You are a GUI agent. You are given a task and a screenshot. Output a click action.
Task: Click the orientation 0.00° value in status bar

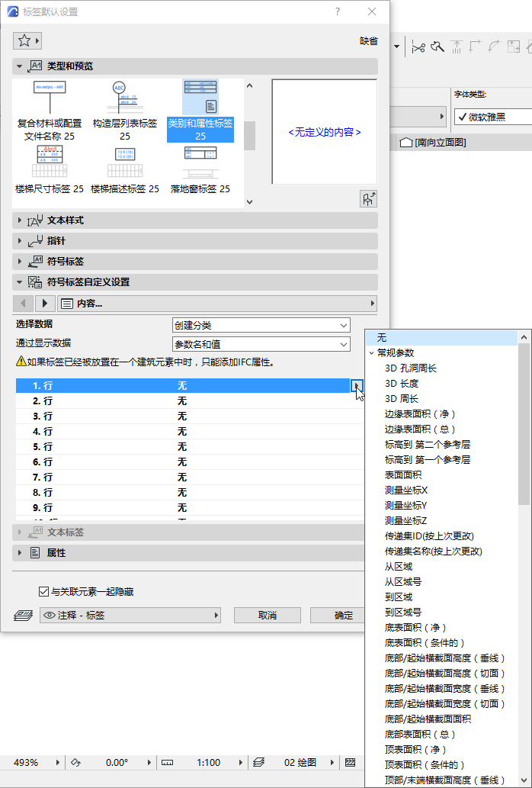point(117,762)
